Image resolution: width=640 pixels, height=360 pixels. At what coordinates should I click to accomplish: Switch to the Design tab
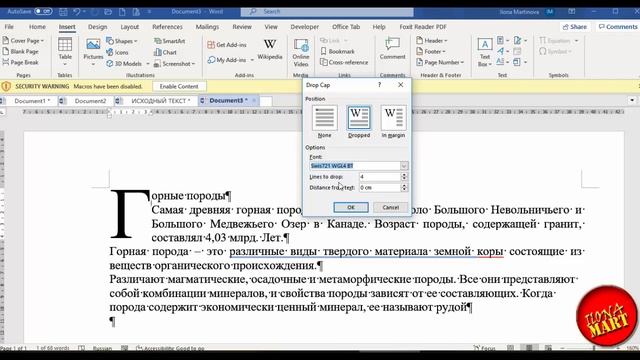point(97,27)
